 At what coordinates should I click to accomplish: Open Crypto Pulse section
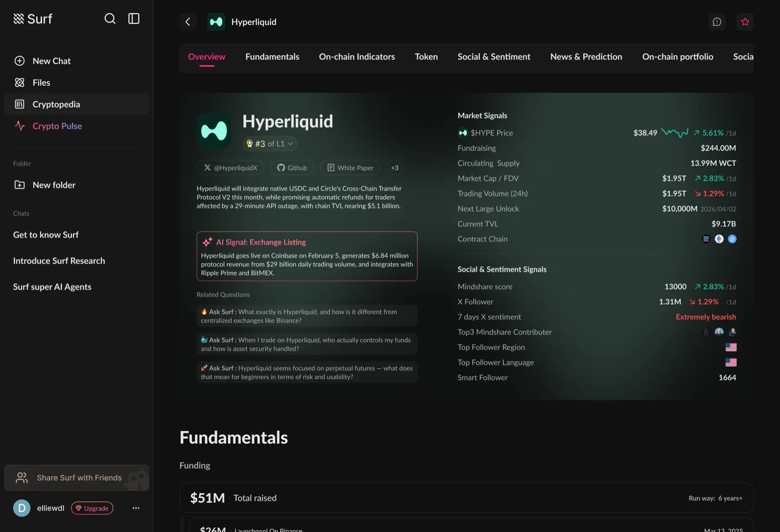pyautogui.click(x=77, y=126)
